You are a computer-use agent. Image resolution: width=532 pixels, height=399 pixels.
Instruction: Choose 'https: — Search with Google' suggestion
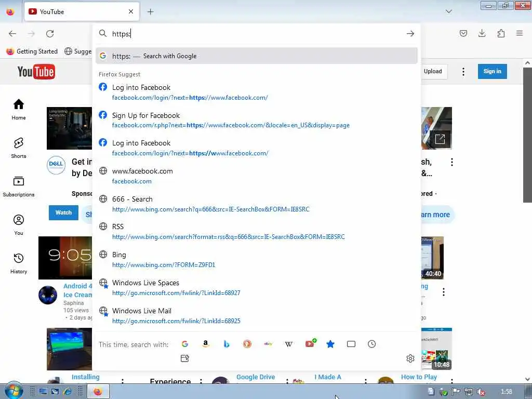coord(257,56)
